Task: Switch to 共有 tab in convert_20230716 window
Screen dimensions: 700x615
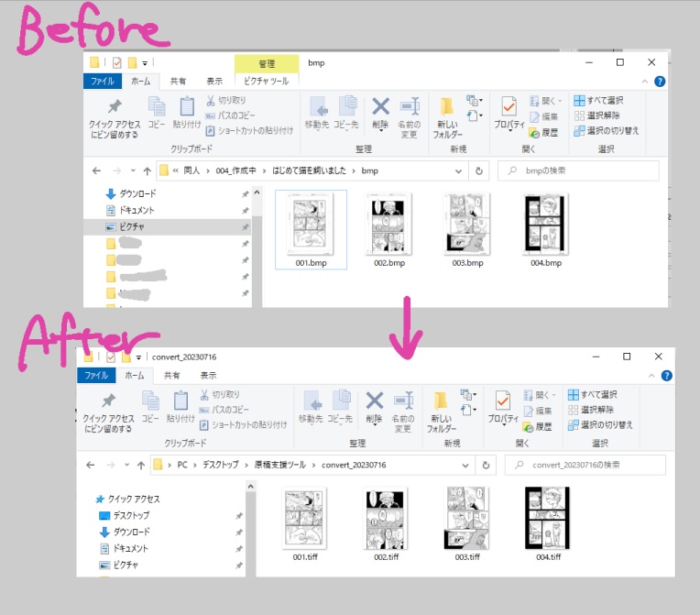Action: (171, 376)
